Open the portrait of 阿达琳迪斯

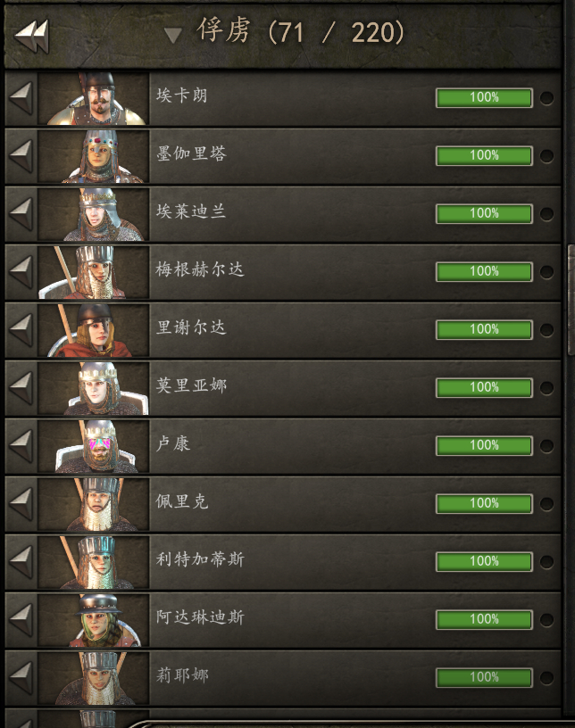94,620
